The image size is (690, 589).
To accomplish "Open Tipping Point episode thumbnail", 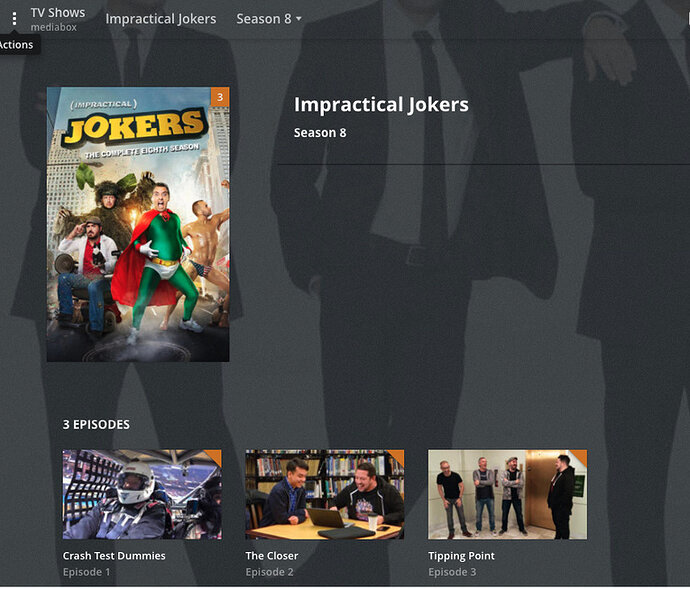I will 507,494.
